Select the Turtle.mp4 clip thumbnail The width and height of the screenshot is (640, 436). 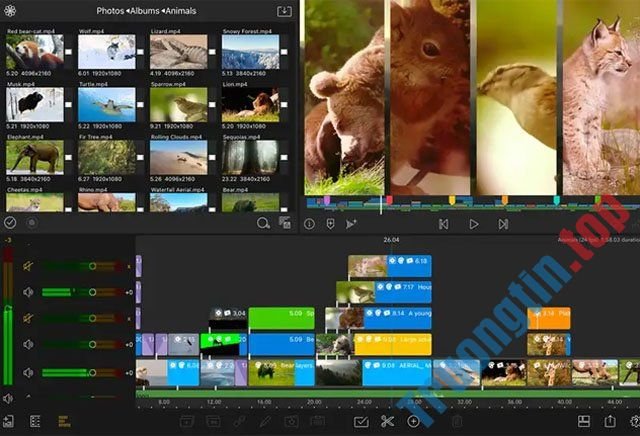[x=107, y=105]
